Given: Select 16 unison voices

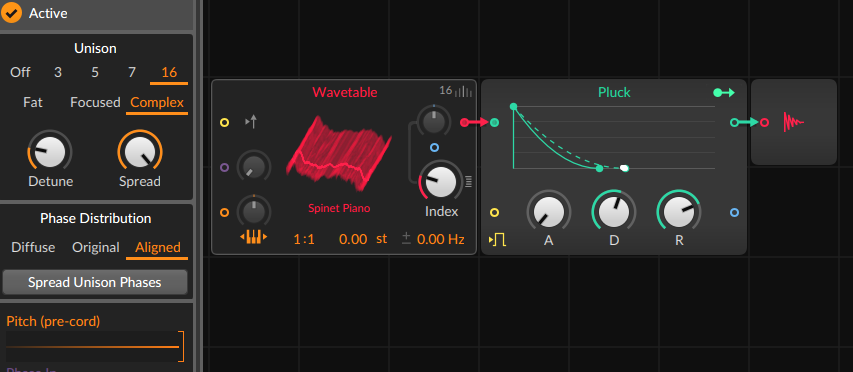Looking at the screenshot, I should [169, 72].
